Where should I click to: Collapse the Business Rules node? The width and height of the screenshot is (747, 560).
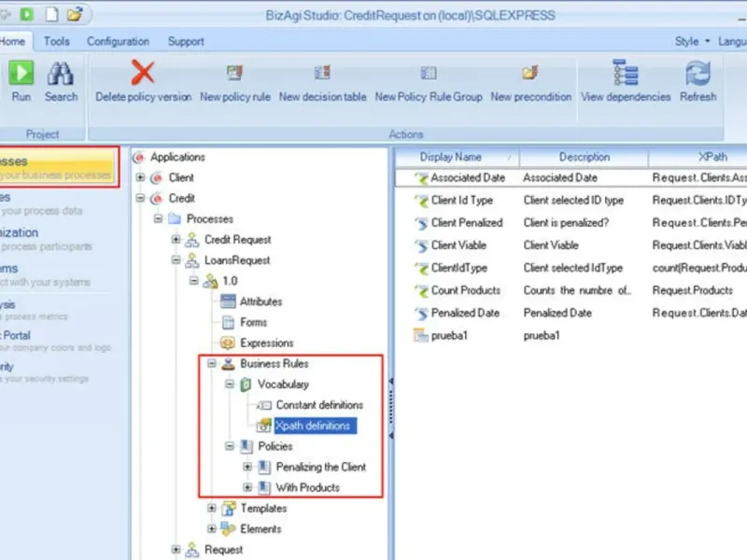[212, 363]
